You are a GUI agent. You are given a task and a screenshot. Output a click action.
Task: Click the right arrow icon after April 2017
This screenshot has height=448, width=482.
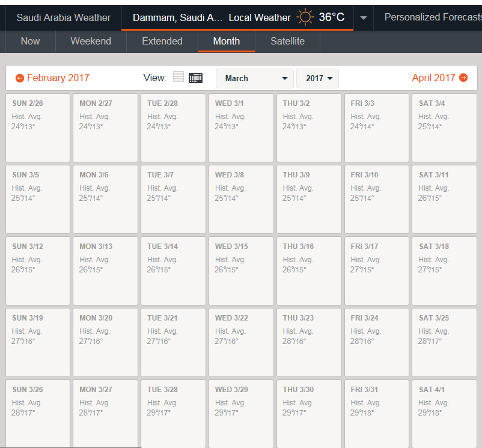[x=463, y=78]
